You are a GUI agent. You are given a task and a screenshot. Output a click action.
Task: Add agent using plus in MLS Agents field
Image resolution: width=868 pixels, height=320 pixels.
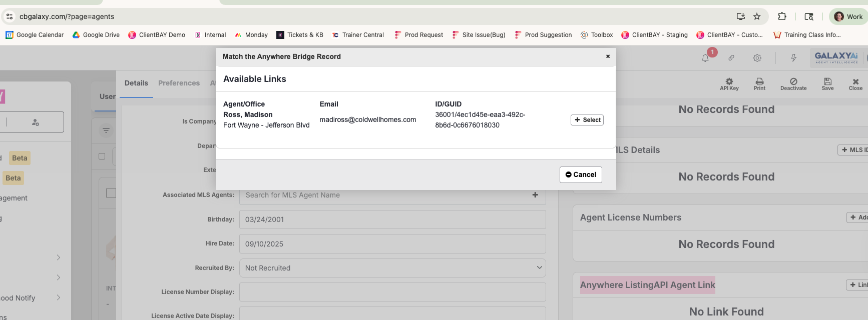(x=535, y=195)
